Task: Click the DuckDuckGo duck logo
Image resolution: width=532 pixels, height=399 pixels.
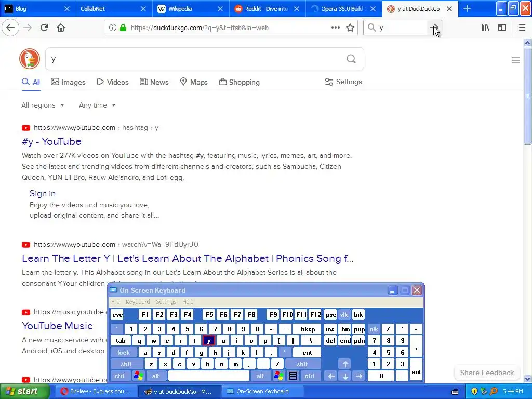Action: coord(30,59)
